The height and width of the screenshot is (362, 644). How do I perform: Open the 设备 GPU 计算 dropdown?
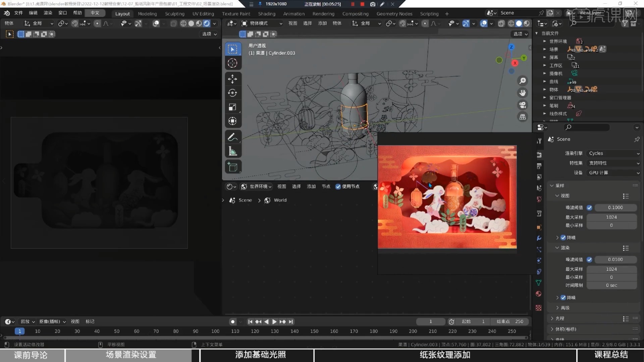coord(614,173)
